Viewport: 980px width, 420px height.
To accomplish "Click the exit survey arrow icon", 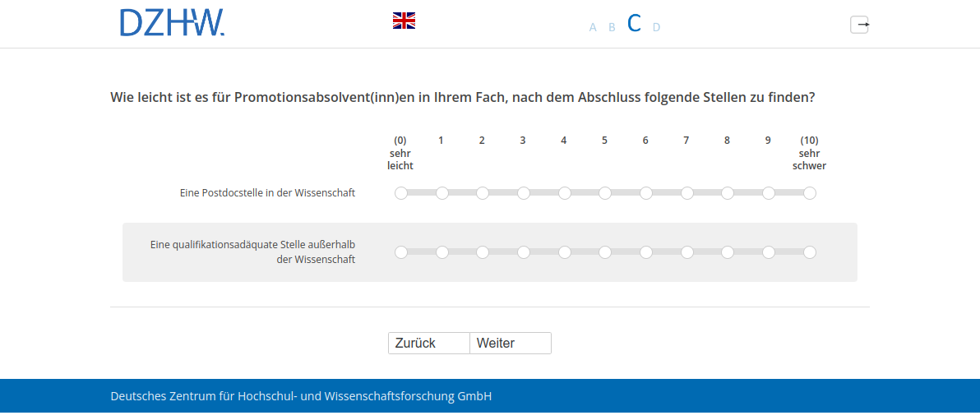I will click(x=859, y=25).
